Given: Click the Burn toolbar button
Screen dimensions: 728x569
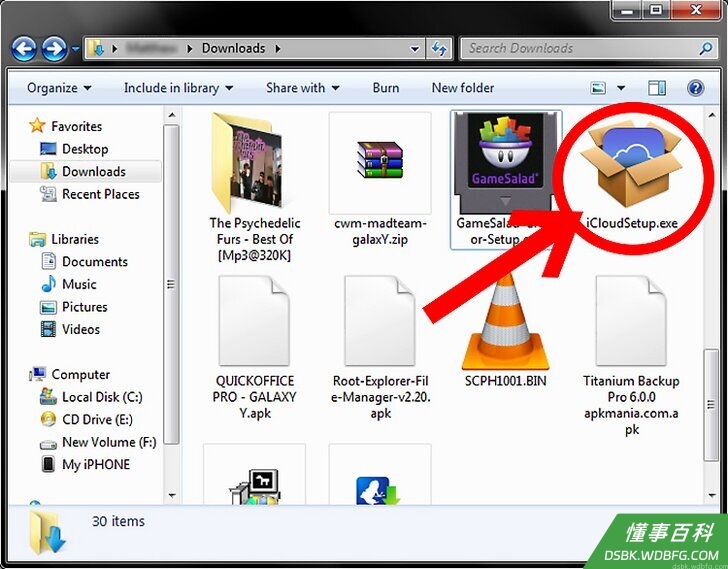Looking at the screenshot, I should pos(386,88).
